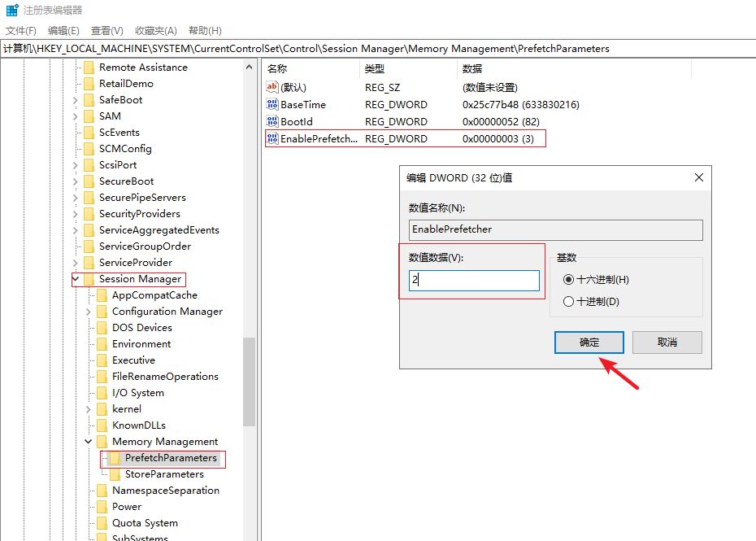The image size is (756, 541).
Task: Open the 编辑(E) menu
Action: 63,30
